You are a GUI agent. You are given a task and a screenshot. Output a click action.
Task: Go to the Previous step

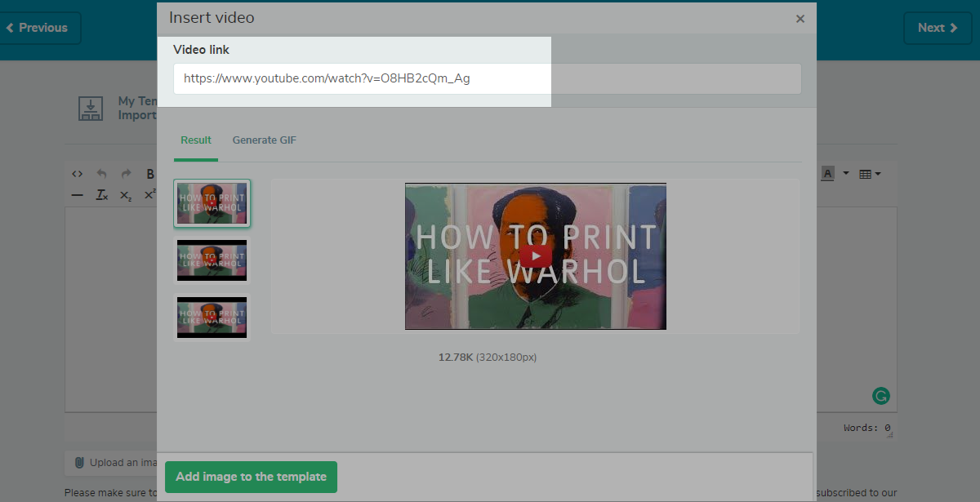(x=38, y=28)
